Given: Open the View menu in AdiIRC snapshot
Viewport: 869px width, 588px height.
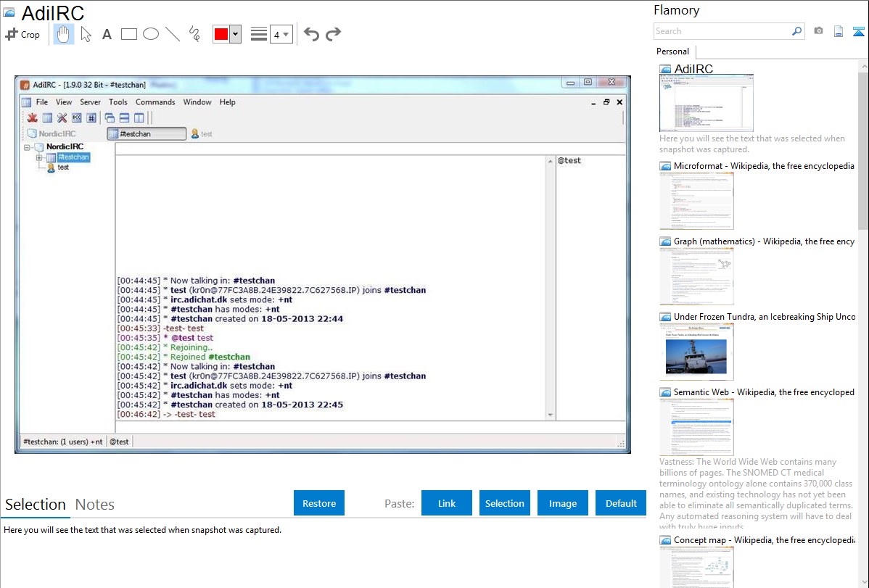Looking at the screenshot, I should [x=64, y=102].
